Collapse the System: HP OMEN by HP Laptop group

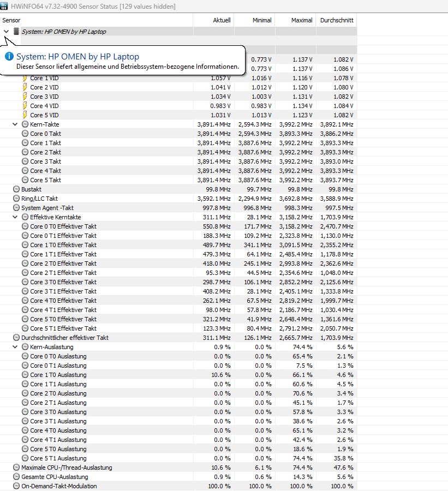point(6,31)
